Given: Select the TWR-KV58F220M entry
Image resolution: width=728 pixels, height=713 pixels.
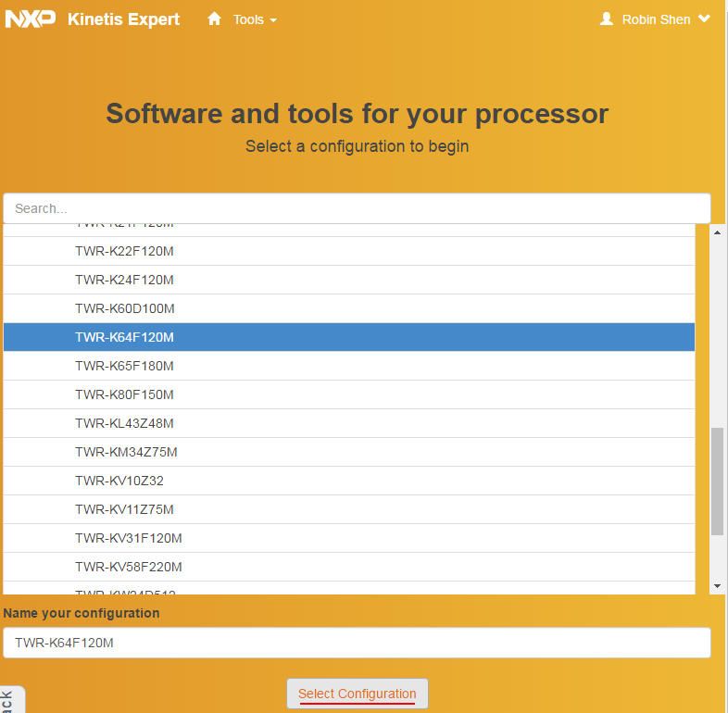Looking at the screenshot, I should pos(349,567).
